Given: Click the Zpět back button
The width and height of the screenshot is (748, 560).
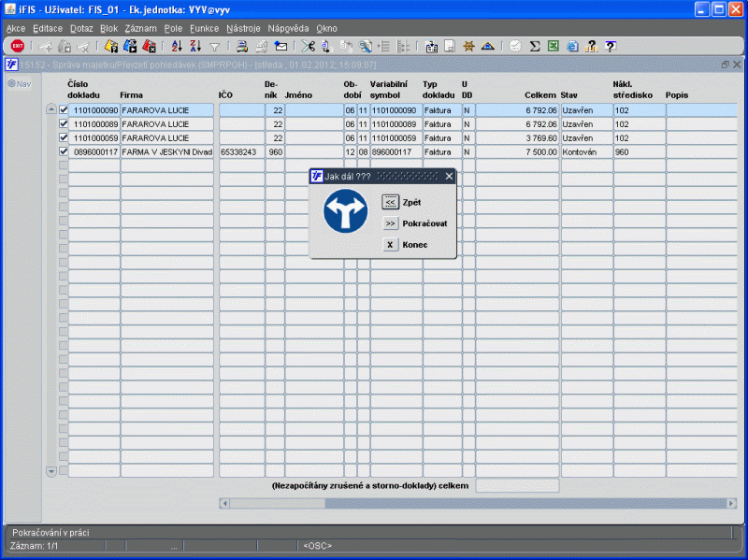Looking at the screenshot, I should (x=390, y=202).
